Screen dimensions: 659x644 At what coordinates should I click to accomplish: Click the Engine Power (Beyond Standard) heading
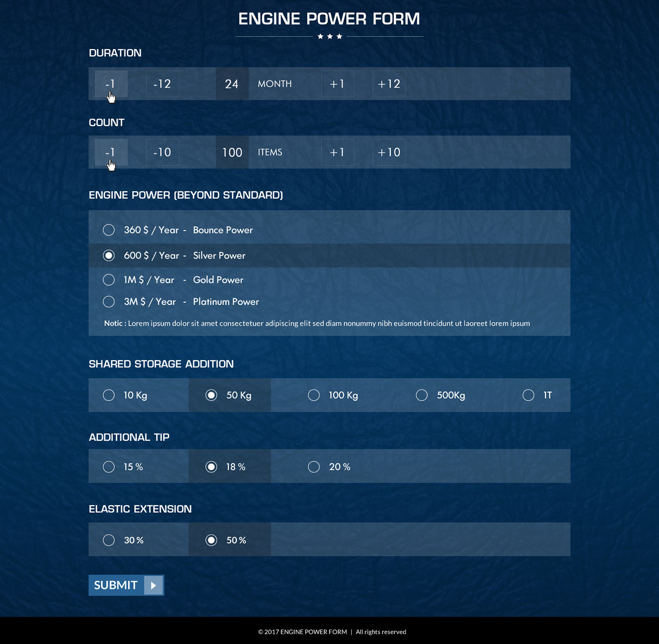click(186, 195)
